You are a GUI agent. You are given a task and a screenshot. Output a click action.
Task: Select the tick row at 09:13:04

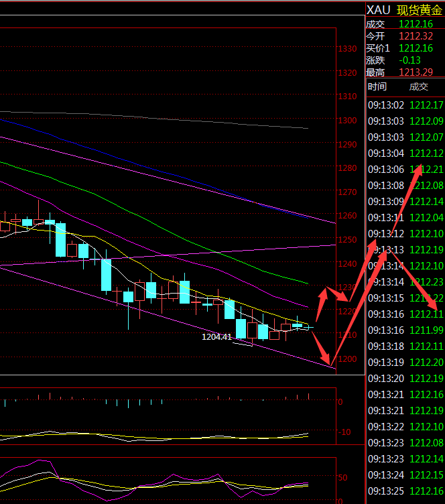point(405,153)
